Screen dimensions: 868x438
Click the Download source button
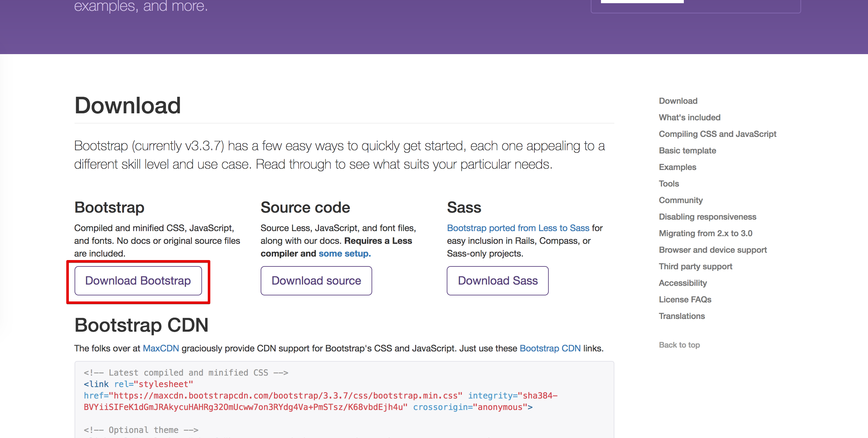316,280
